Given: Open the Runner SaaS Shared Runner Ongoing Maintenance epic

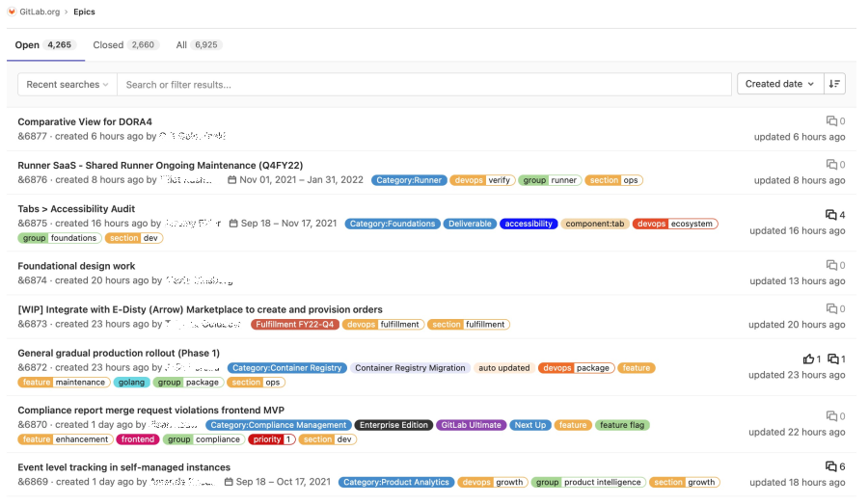Looking at the screenshot, I should tap(160, 166).
